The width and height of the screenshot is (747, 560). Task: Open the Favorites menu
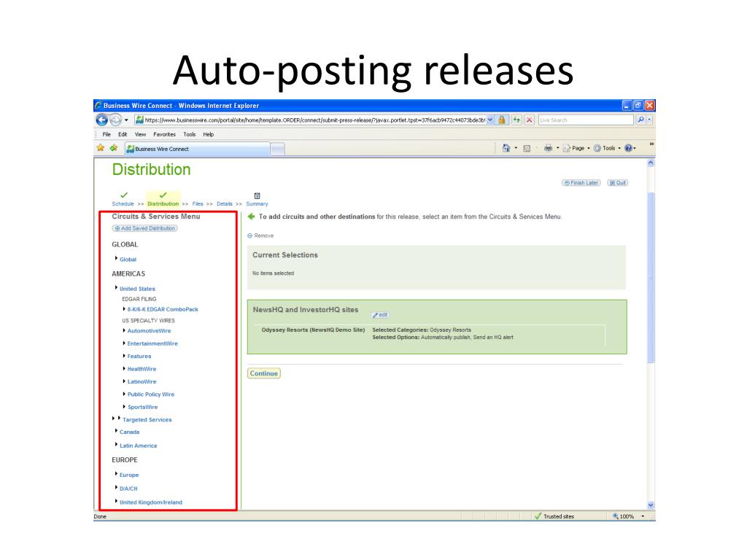coord(164,134)
